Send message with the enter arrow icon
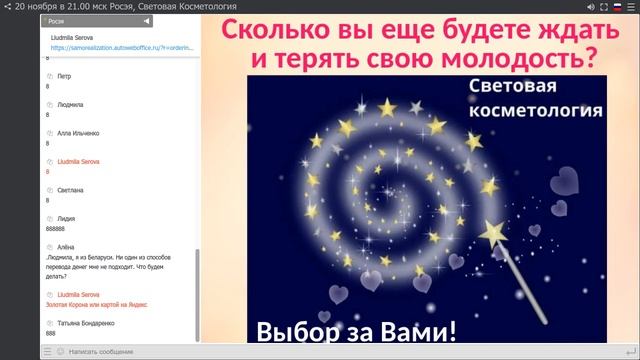 coord(631,351)
